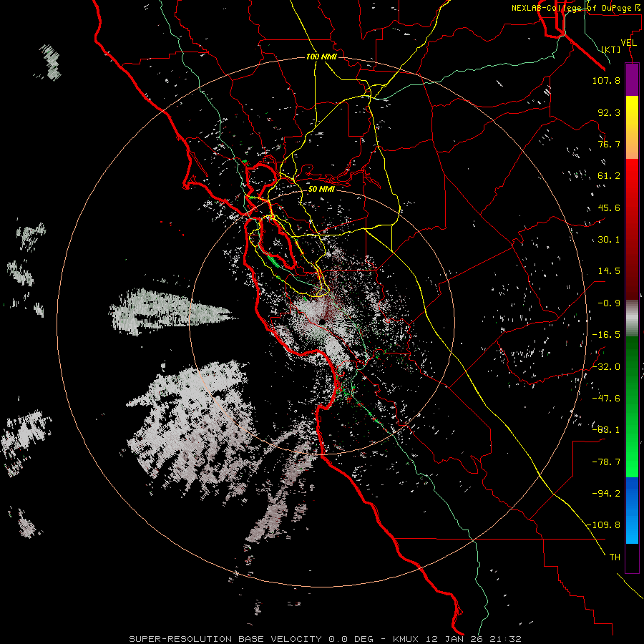Click the 12 JAN 26 21:32 timestamp
The width and height of the screenshot is (644, 644).
click(x=474, y=639)
